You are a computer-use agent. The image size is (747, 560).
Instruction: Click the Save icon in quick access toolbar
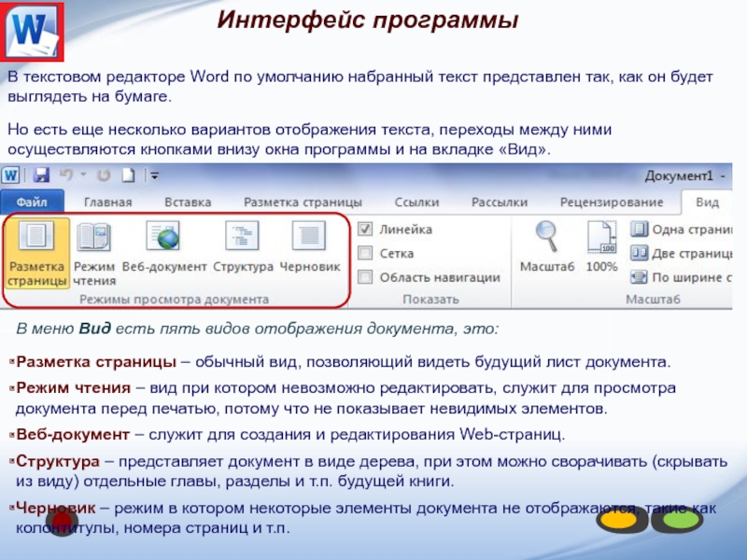[41, 175]
